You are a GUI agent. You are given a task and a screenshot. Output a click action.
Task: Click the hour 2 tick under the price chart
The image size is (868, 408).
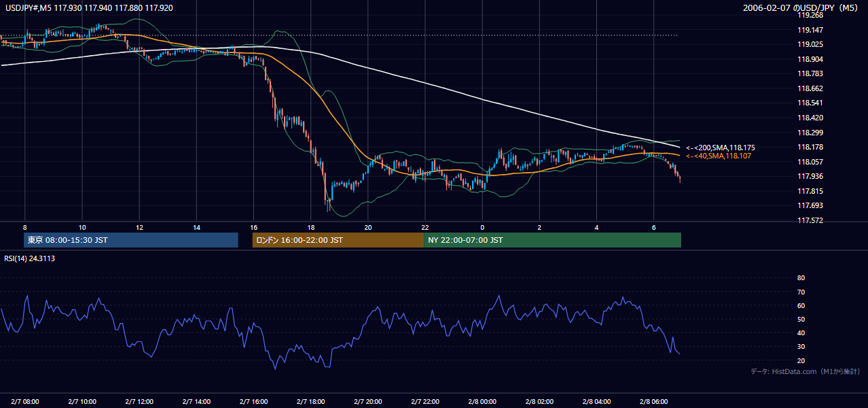(539, 227)
